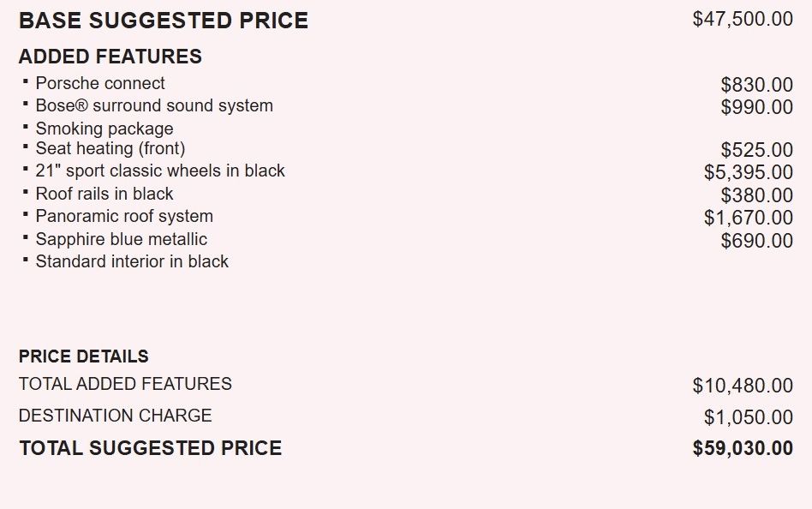812x509 pixels.
Task: Select the 21" sport classic wheels item
Action: tap(160, 171)
